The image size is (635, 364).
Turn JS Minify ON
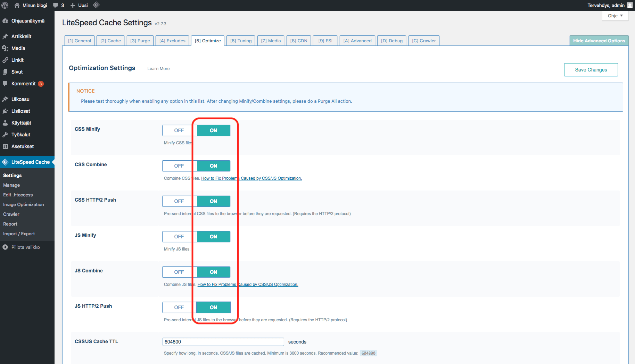click(213, 237)
